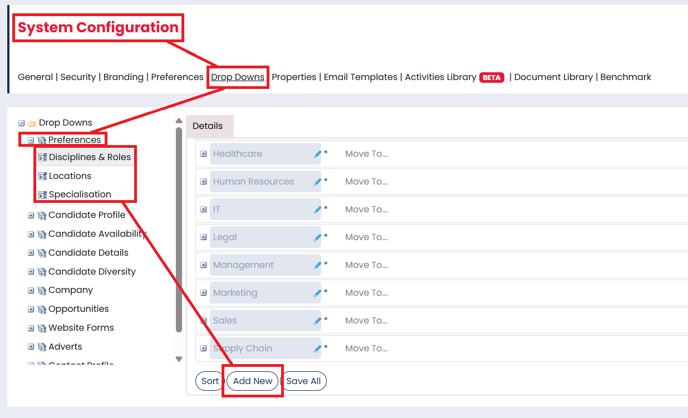Expand the Legal discipline row
This screenshot has width=688, height=418.
204,237
